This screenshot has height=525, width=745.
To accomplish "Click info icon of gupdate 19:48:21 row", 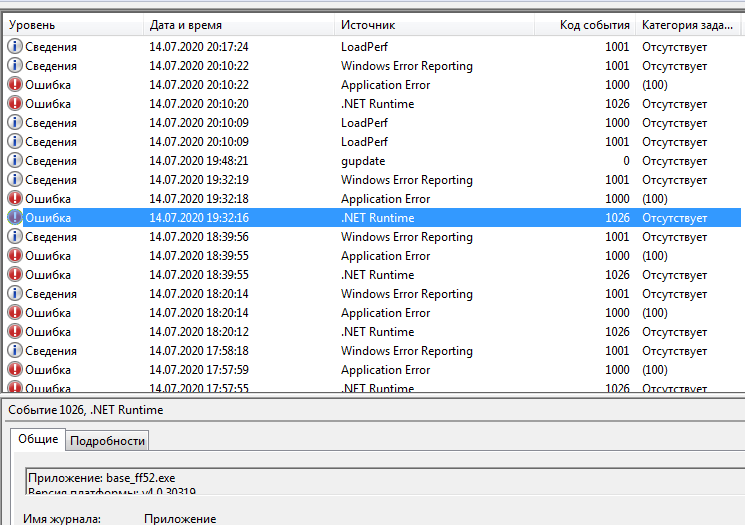I will click(x=15, y=160).
